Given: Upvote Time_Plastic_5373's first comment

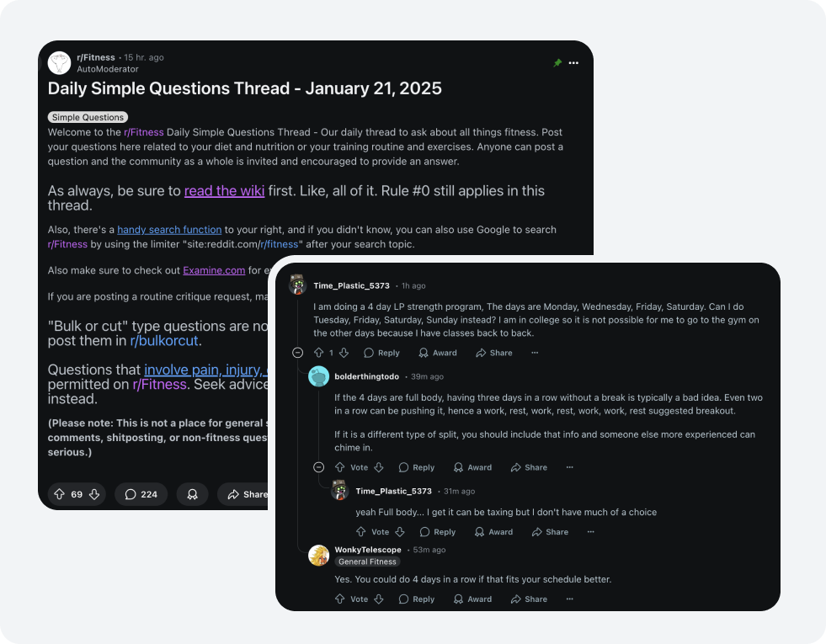Looking at the screenshot, I should tap(319, 353).
